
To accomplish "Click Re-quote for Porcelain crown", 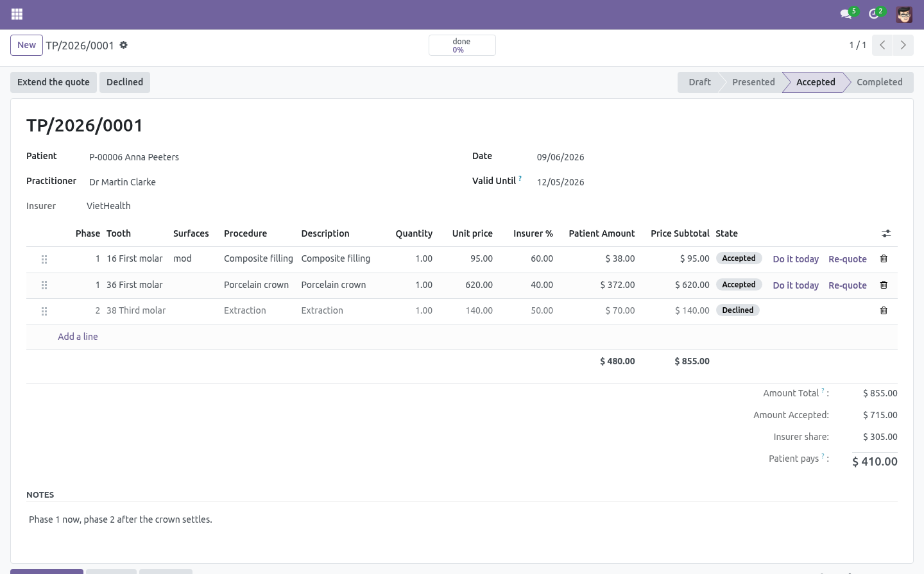I will (848, 285).
